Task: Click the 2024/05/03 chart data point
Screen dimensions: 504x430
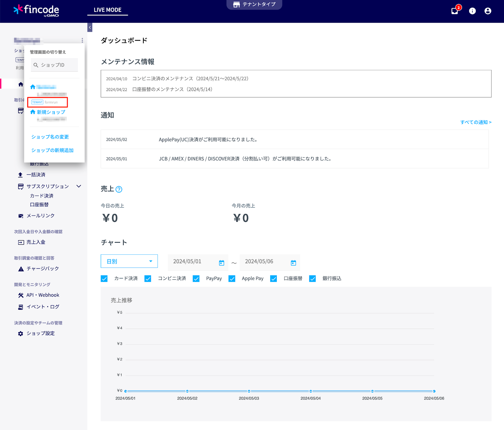Action: [249, 391]
